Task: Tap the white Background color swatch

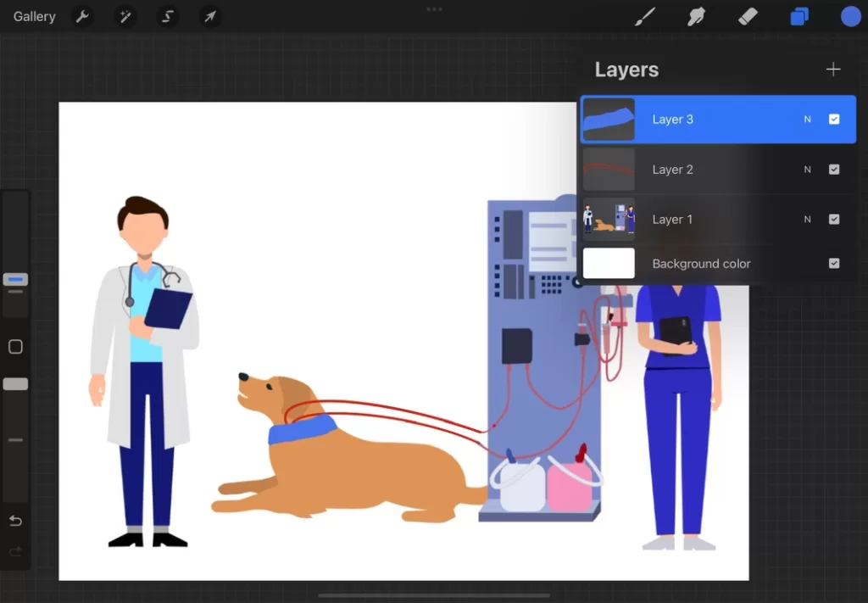Action: (x=609, y=263)
